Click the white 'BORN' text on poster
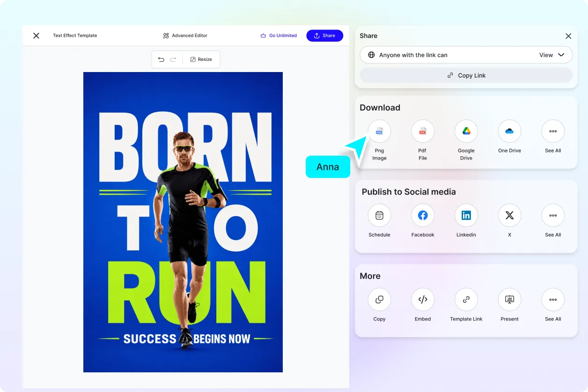The image size is (588, 392). point(185,146)
